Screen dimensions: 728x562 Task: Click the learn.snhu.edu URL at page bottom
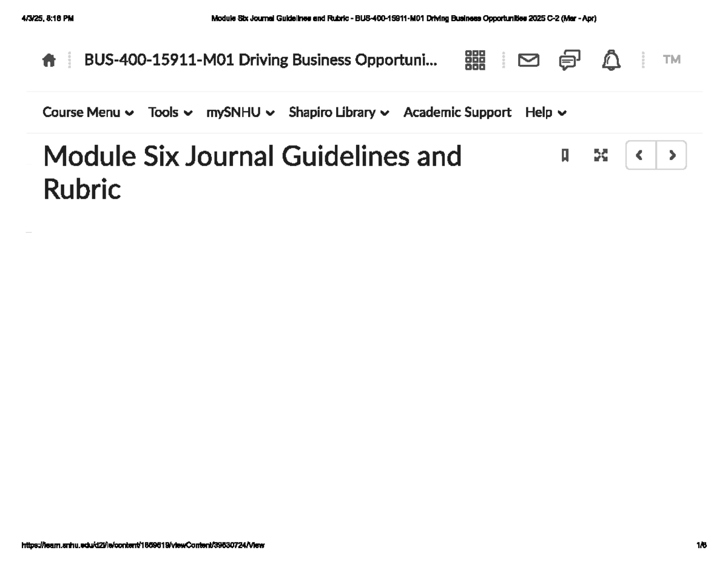[x=144, y=545]
